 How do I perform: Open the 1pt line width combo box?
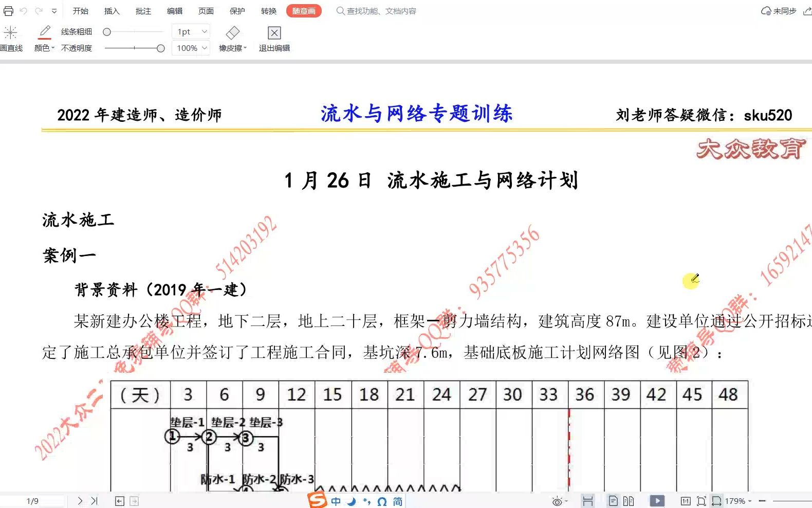pyautogui.click(x=191, y=32)
